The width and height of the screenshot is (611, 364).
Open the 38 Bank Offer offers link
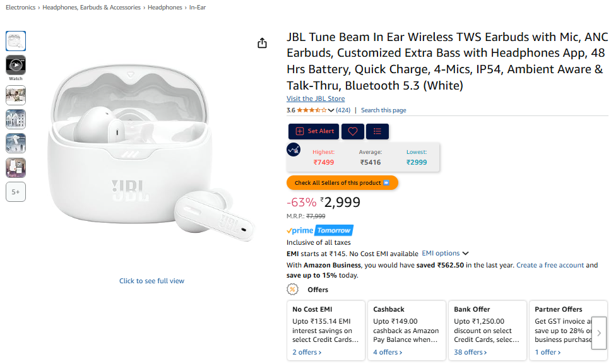click(468, 352)
